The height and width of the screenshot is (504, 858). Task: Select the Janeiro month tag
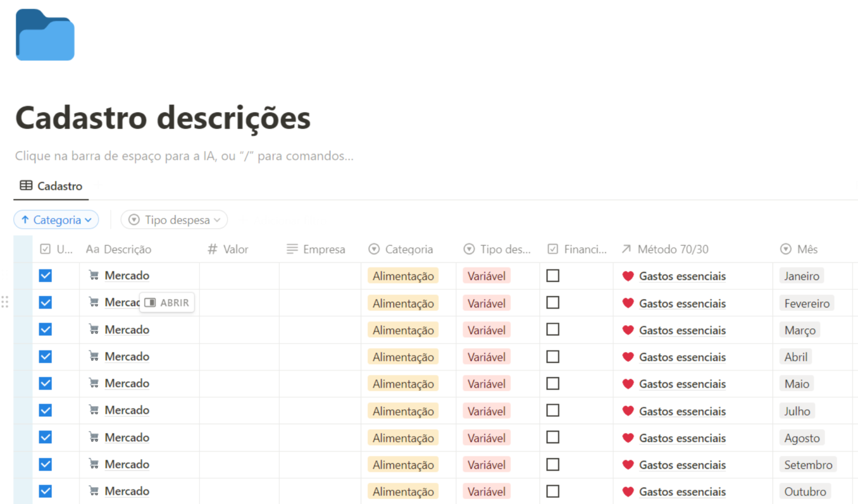[x=802, y=276]
